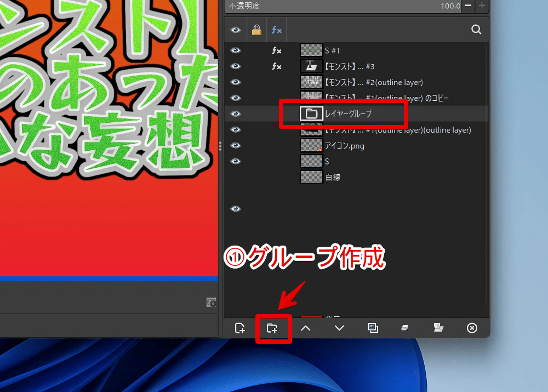
Task: Click the new layer group button
Action: 272,328
